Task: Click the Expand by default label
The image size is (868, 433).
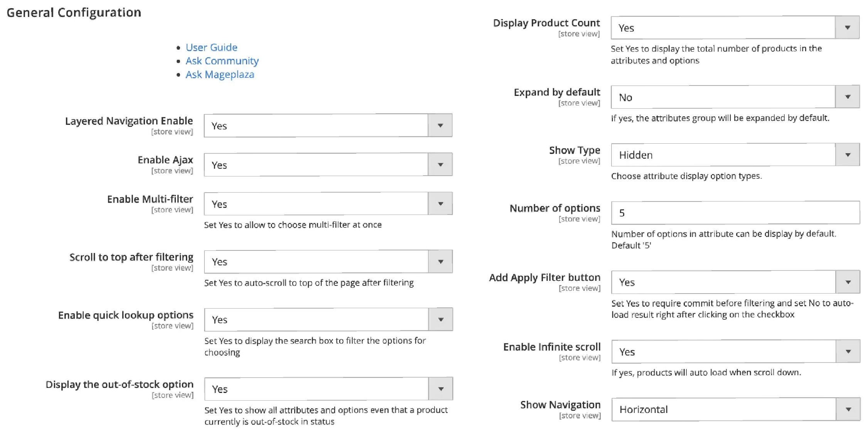Action: click(x=557, y=92)
